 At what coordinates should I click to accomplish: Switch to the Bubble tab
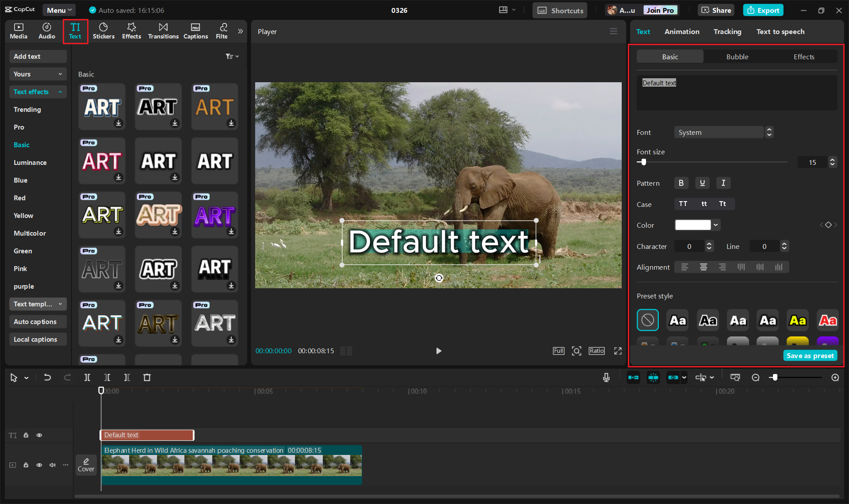coord(737,57)
